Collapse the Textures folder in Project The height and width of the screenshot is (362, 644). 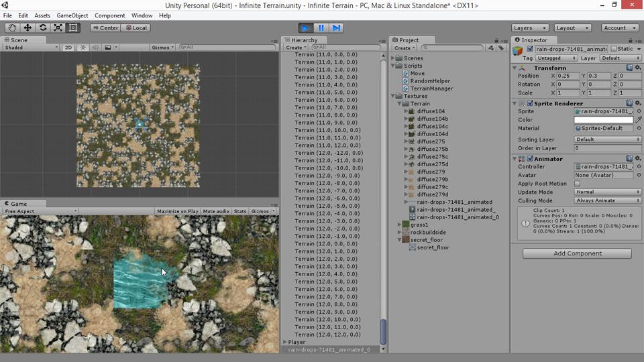[x=394, y=97]
